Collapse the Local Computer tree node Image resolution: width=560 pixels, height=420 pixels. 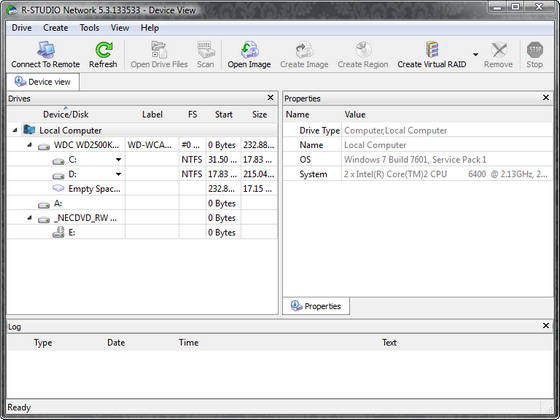15,130
